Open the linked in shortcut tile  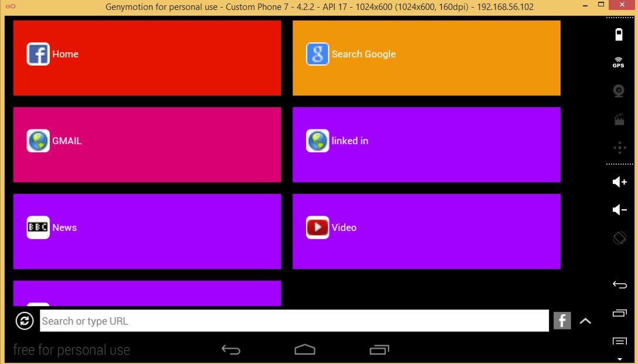(426, 144)
